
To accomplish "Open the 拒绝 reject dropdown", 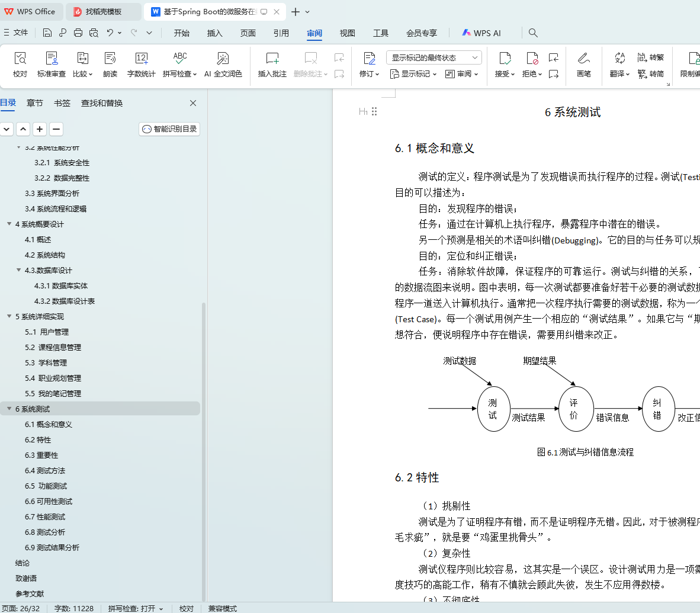I will 532,73.
